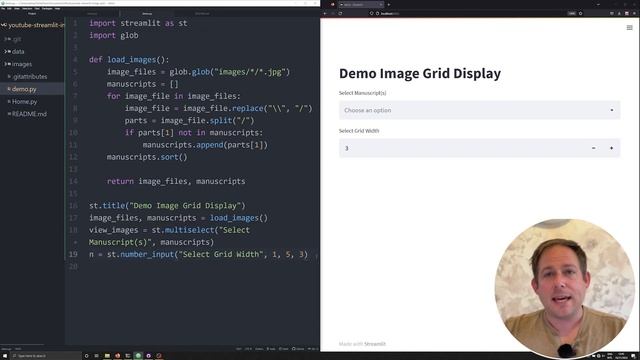Expand the images folder
The image size is (640, 360).
point(18,64)
